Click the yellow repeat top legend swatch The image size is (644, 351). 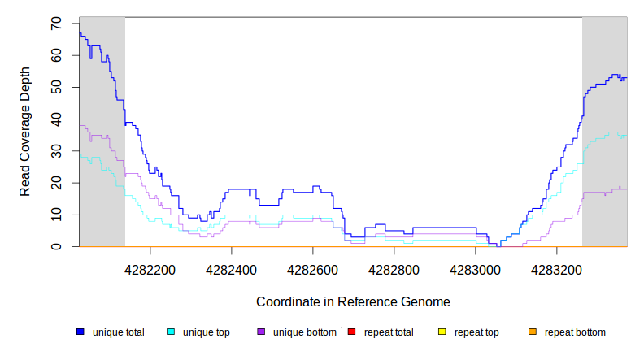[442, 331]
